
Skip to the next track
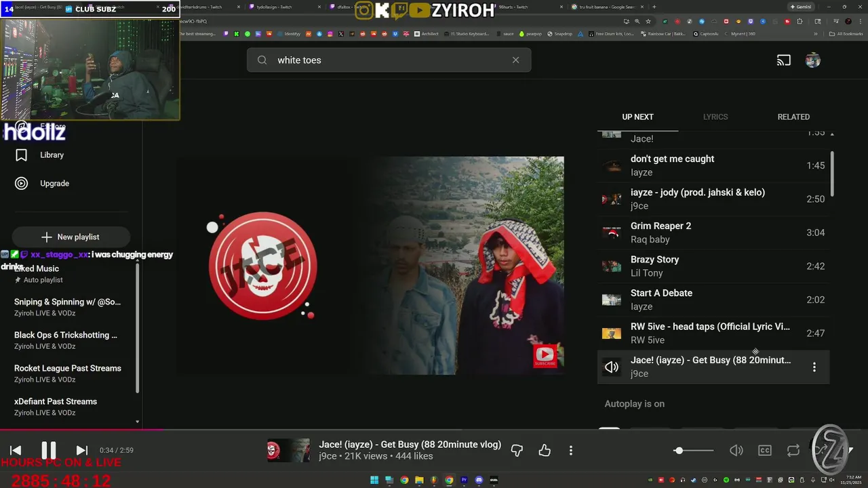click(x=81, y=450)
